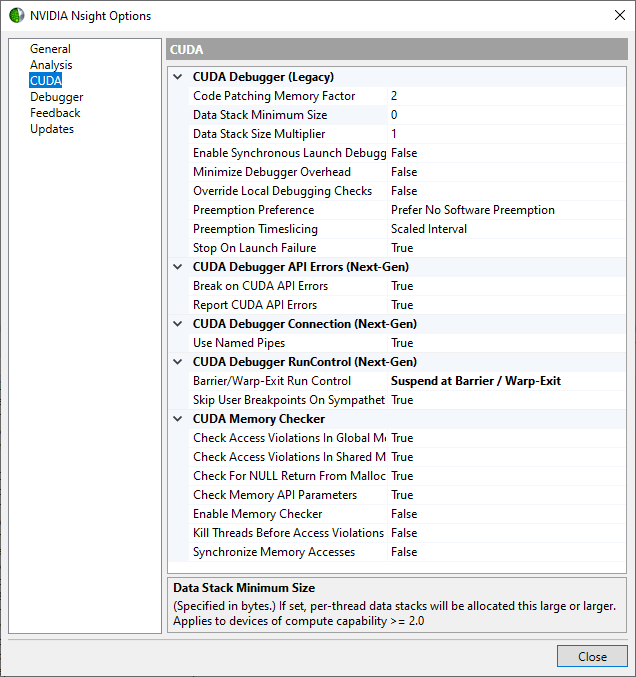Image resolution: width=636 pixels, height=677 pixels.
Task: Open Suspend at Barrier / Warp-Exit value
Action: 506,381
